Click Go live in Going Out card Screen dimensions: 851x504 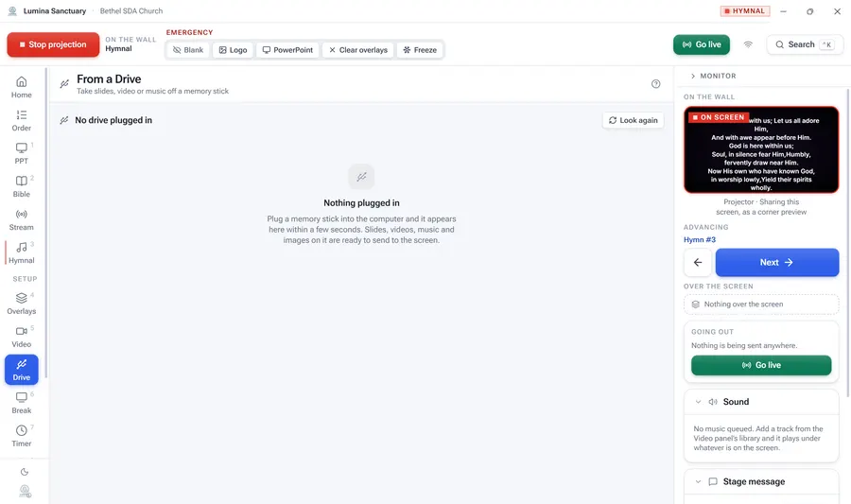(761, 365)
